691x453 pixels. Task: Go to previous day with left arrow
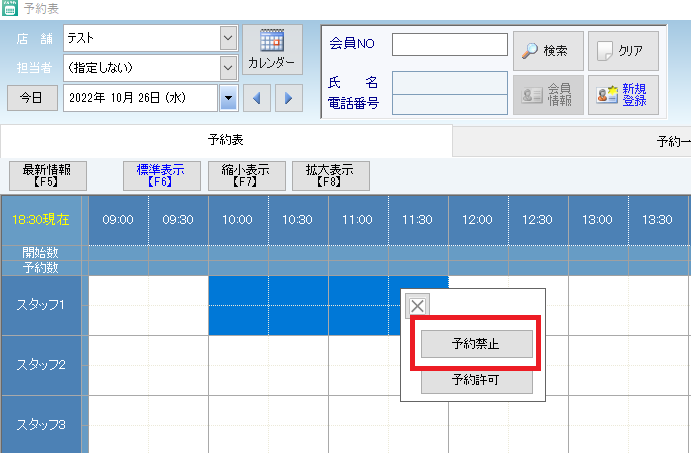coord(256,98)
